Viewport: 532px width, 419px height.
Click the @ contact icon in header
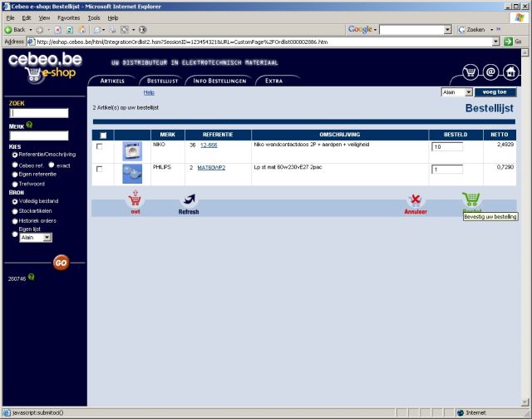click(x=490, y=72)
